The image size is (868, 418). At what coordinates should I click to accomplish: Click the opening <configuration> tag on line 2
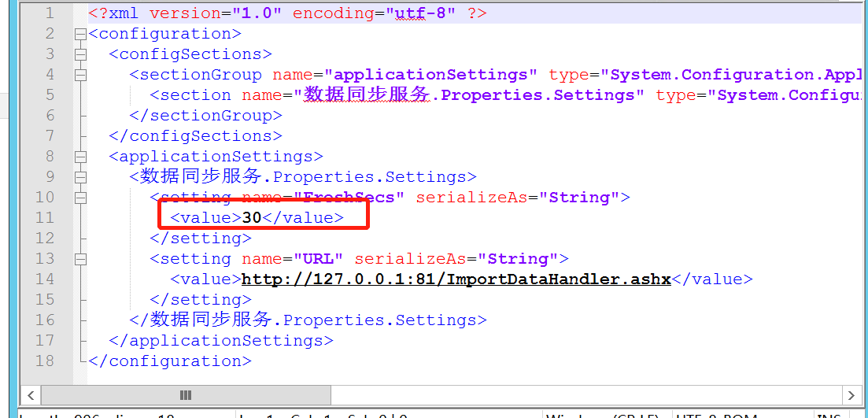point(165,34)
